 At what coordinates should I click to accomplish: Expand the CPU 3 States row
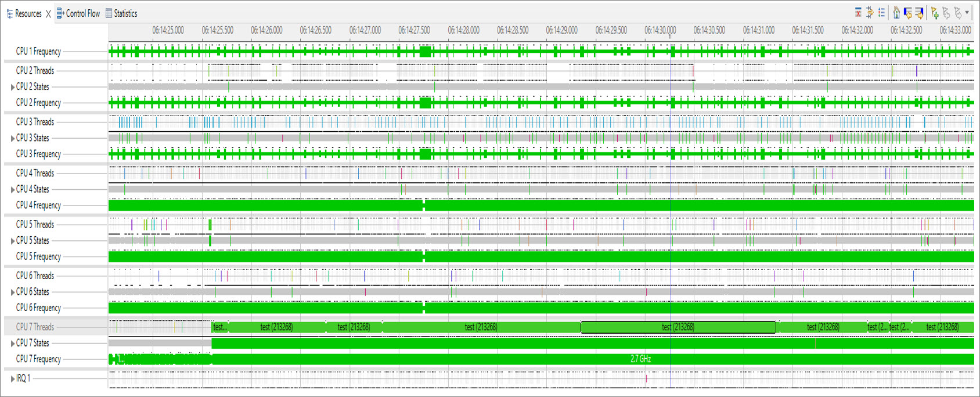(13, 138)
